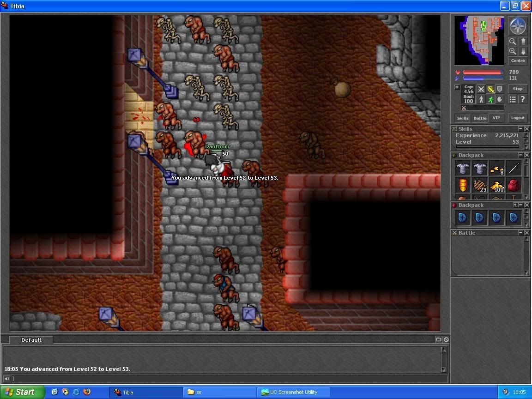Launch Internet Explorer from quick launch
This screenshot has width=532, height=399.
pos(76,392)
